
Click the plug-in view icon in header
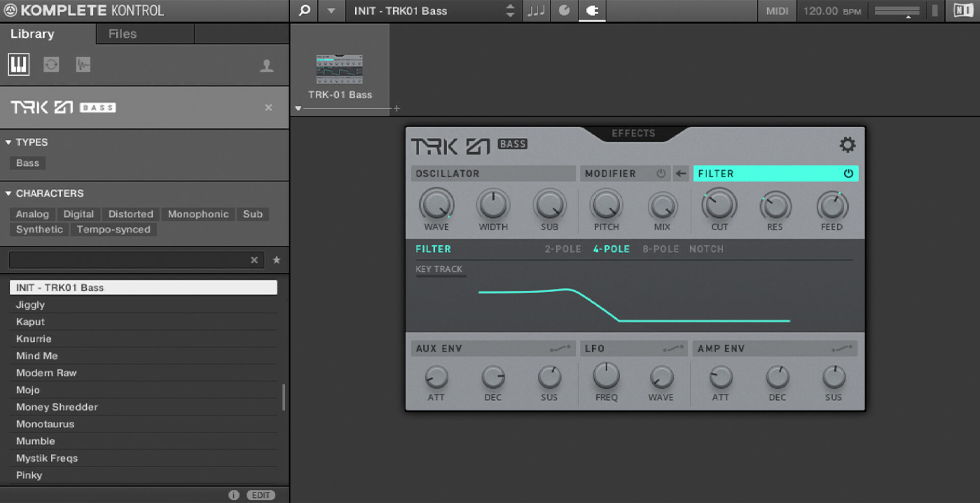592,10
